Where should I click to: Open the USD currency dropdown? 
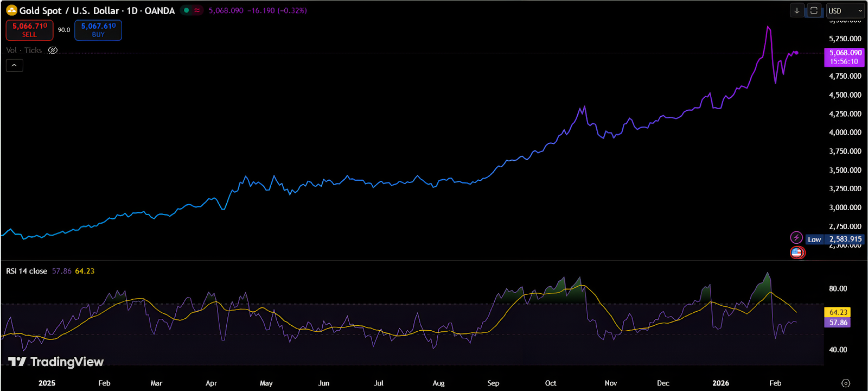point(845,11)
